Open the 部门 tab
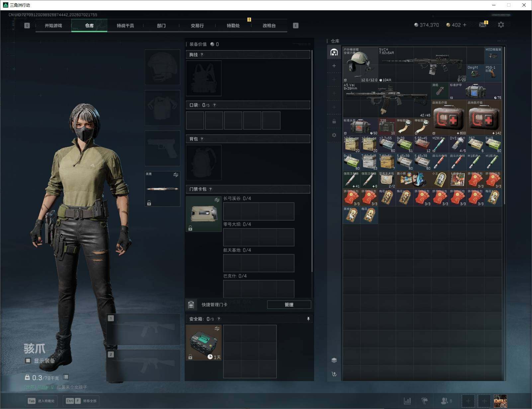Viewport: 532px width, 409px height. [x=161, y=26]
